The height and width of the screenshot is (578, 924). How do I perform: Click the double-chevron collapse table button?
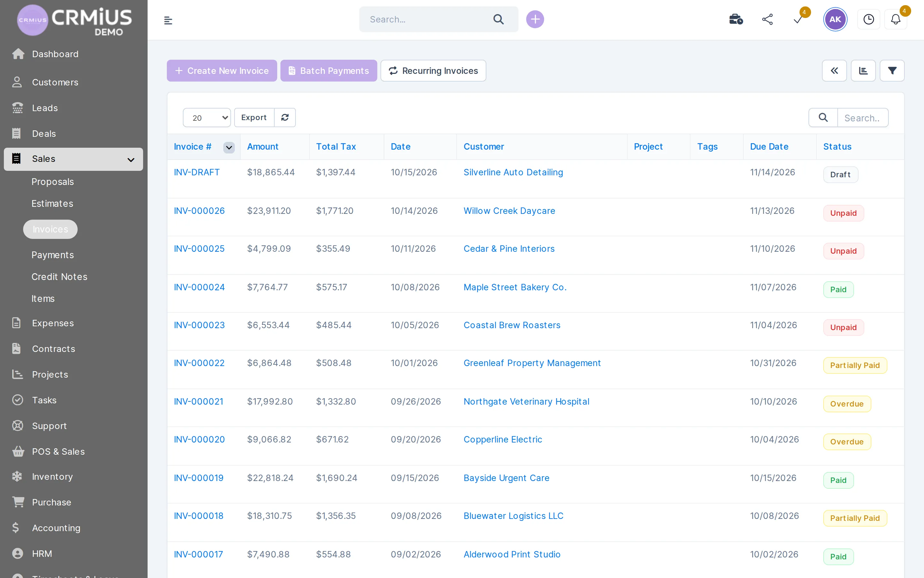(x=834, y=71)
